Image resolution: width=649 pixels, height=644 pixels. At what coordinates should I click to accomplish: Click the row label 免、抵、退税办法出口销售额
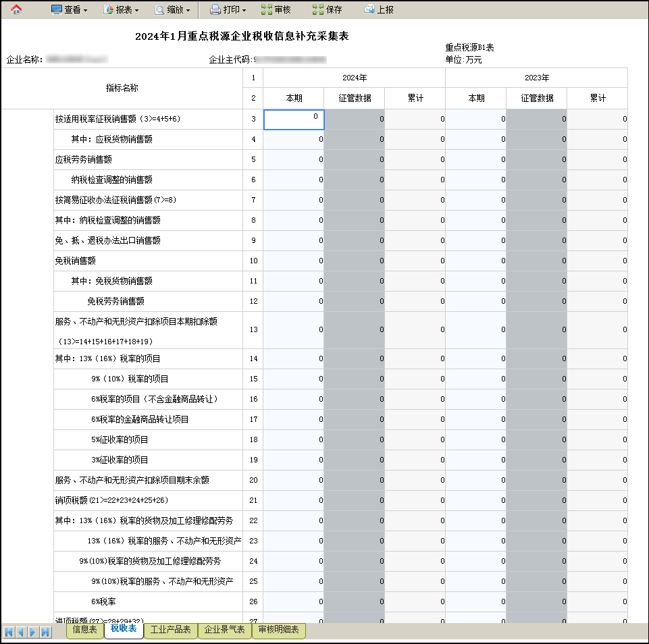(107, 241)
